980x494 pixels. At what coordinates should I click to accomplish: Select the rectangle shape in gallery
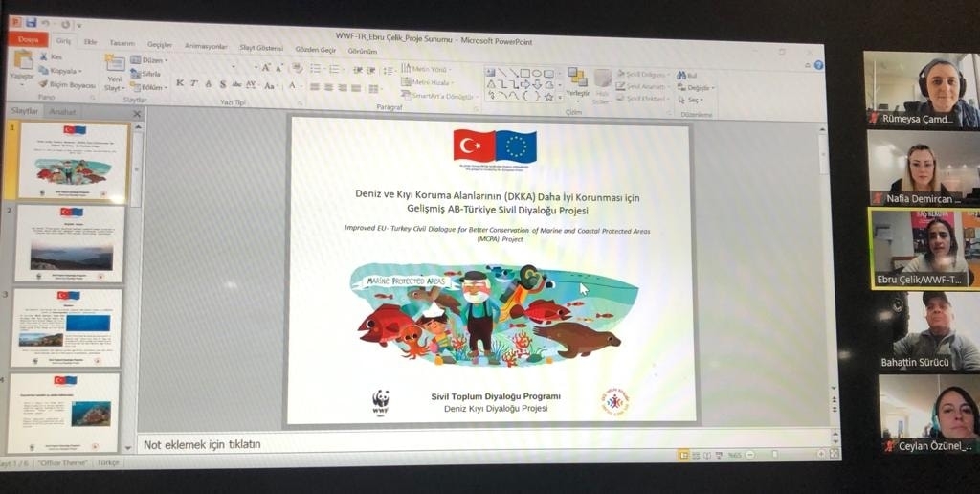[525, 73]
